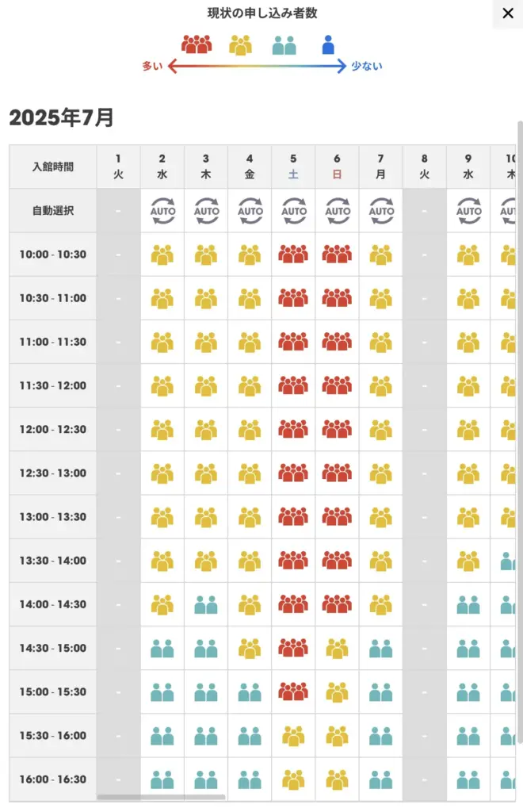Choose yellow 15:30-16:00 slot on July 5
Image resolution: width=523 pixels, height=812 pixels.
[293, 736]
